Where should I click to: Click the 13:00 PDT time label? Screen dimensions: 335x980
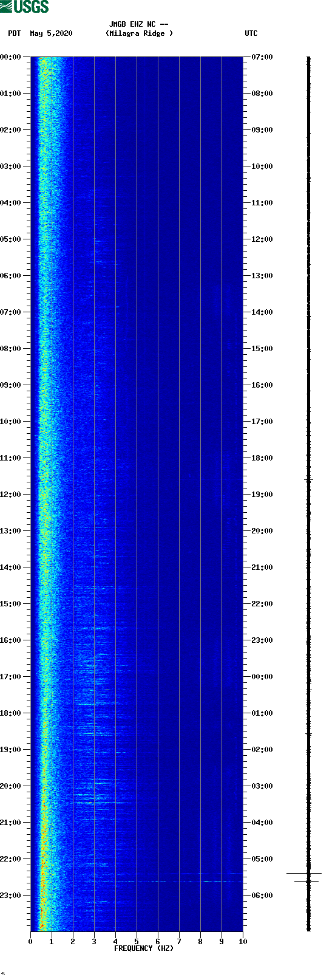11,531
